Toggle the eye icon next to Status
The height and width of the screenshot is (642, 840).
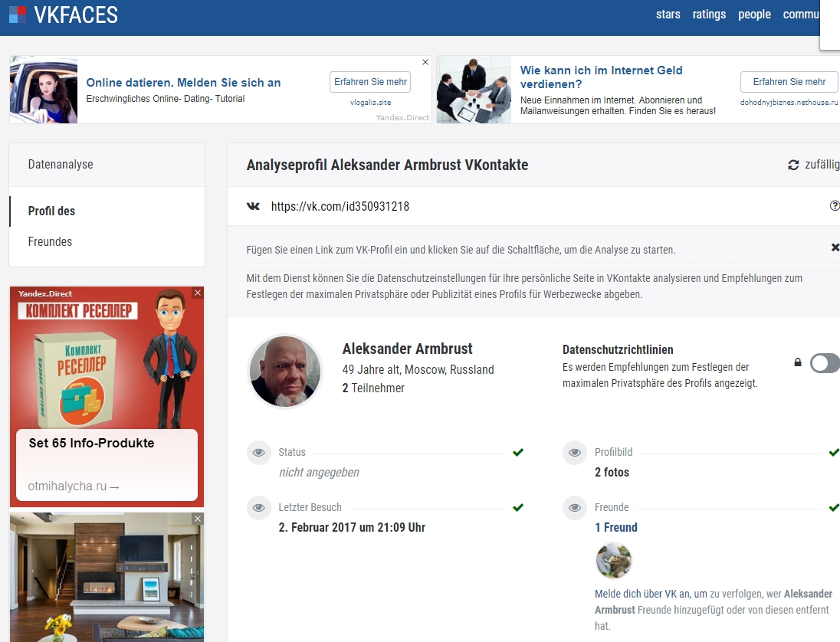[259, 453]
